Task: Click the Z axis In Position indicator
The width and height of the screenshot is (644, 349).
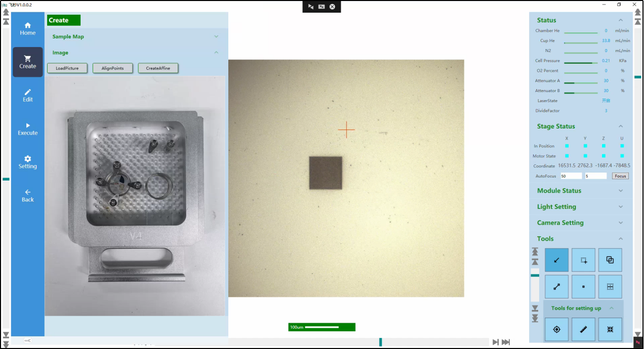Action: point(603,146)
